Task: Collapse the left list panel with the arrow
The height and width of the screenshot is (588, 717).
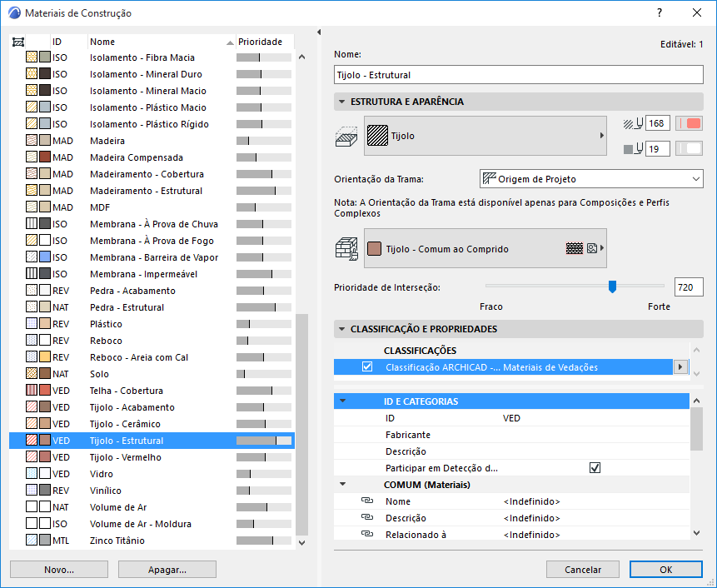Action: click(x=319, y=32)
